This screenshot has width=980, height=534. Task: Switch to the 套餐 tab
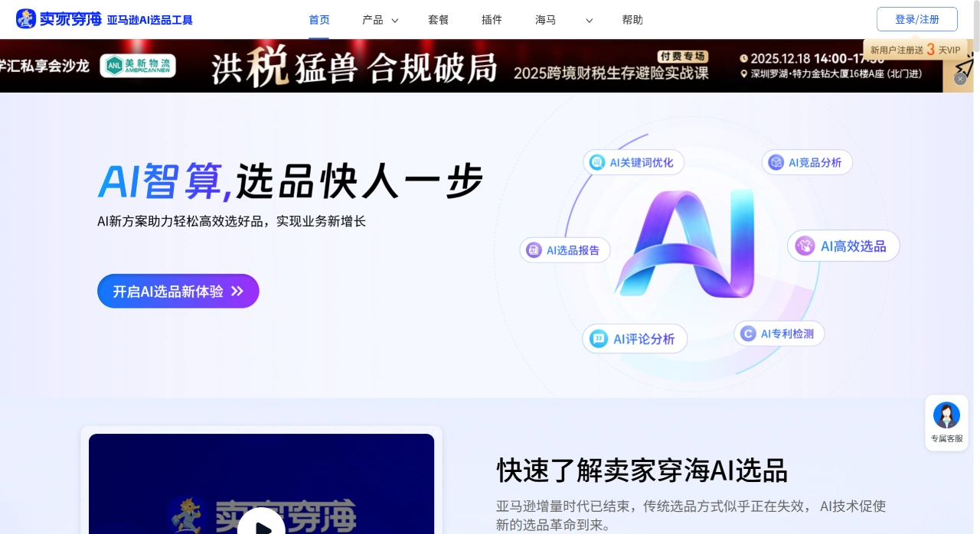[x=439, y=20]
